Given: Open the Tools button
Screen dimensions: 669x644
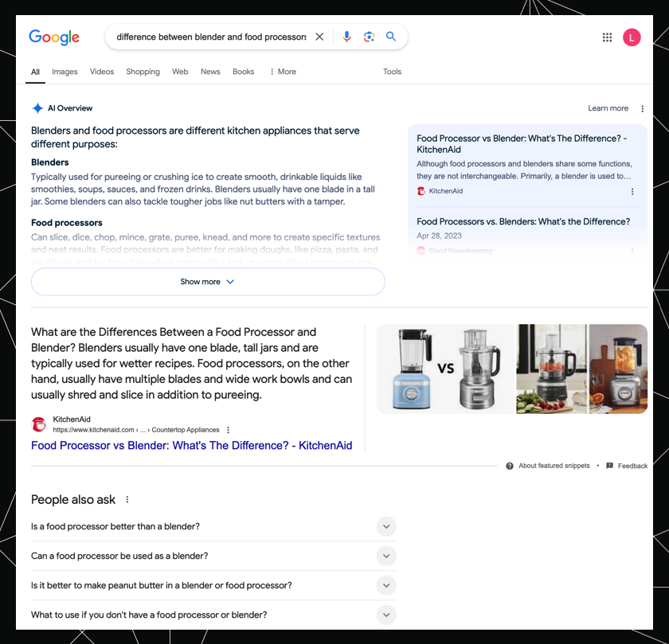Looking at the screenshot, I should point(392,72).
